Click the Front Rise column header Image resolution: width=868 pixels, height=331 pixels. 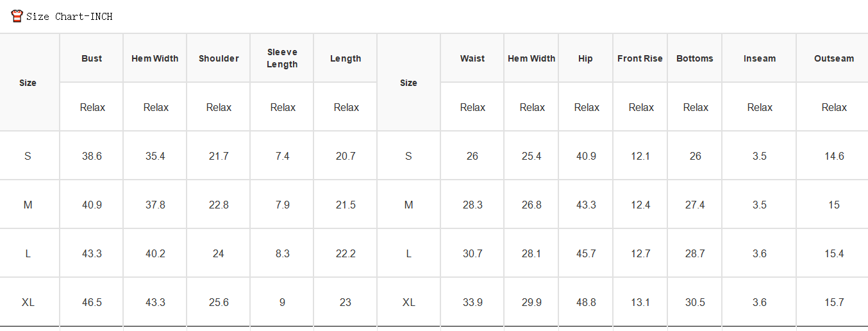point(640,58)
